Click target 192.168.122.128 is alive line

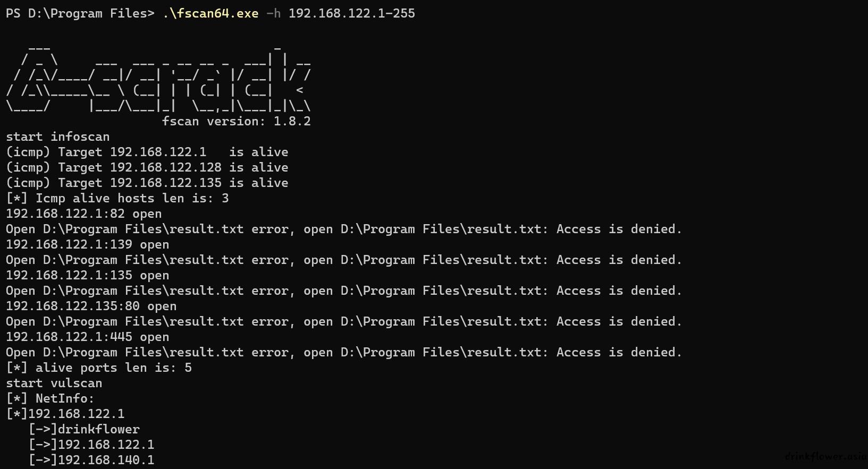(147, 167)
